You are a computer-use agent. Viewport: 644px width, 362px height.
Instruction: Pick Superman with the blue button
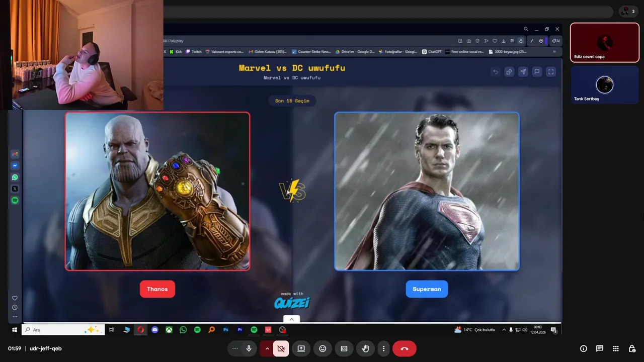point(427,289)
